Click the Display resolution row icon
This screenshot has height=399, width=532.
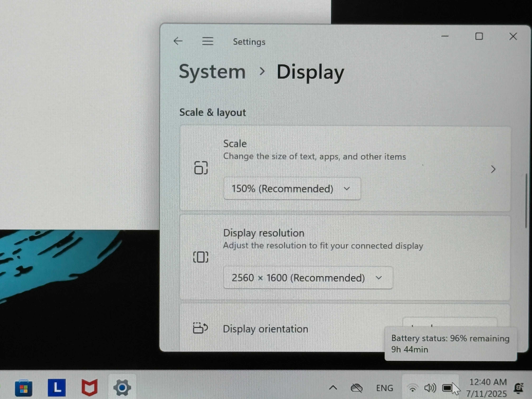(x=201, y=257)
